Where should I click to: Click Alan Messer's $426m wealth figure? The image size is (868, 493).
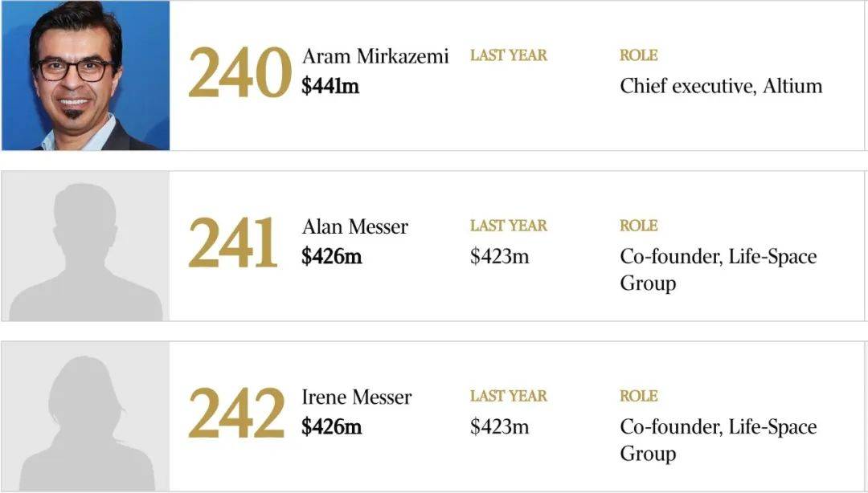tap(332, 256)
